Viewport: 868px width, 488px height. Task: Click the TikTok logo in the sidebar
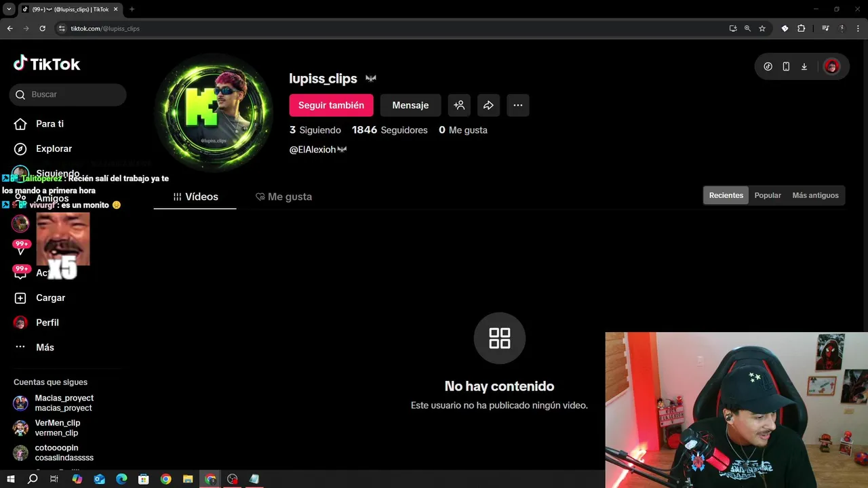(47, 64)
